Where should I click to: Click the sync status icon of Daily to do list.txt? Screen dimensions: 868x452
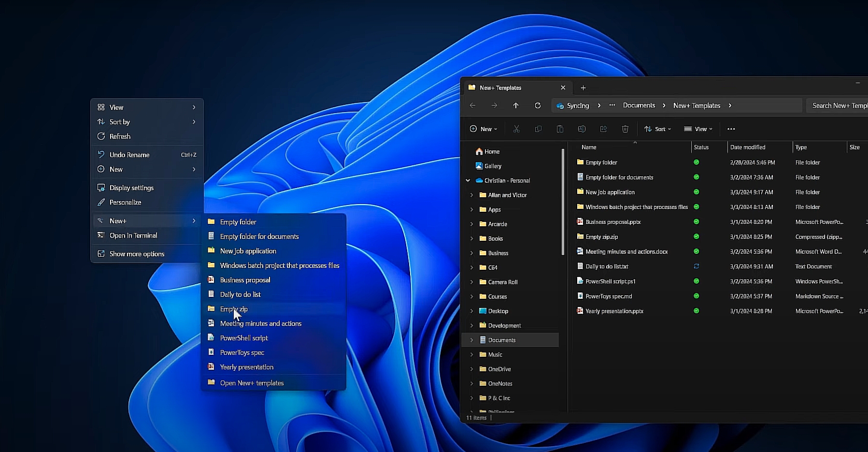(x=697, y=266)
